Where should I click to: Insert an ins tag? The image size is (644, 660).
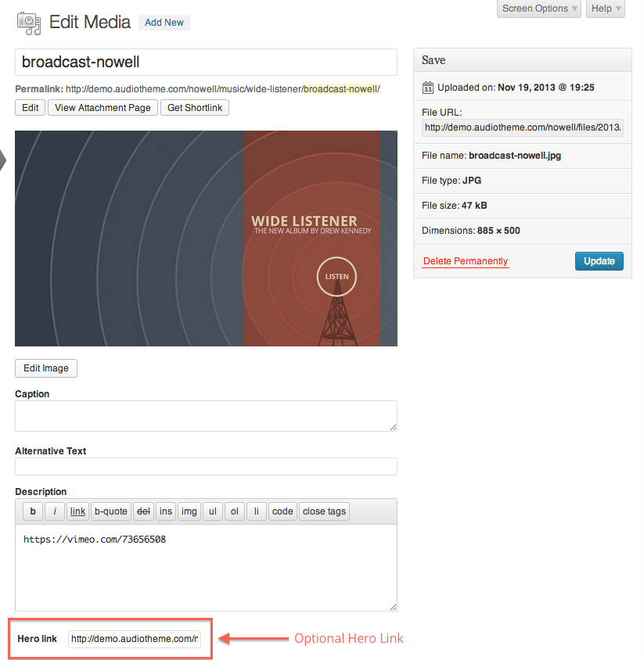pyautogui.click(x=166, y=511)
